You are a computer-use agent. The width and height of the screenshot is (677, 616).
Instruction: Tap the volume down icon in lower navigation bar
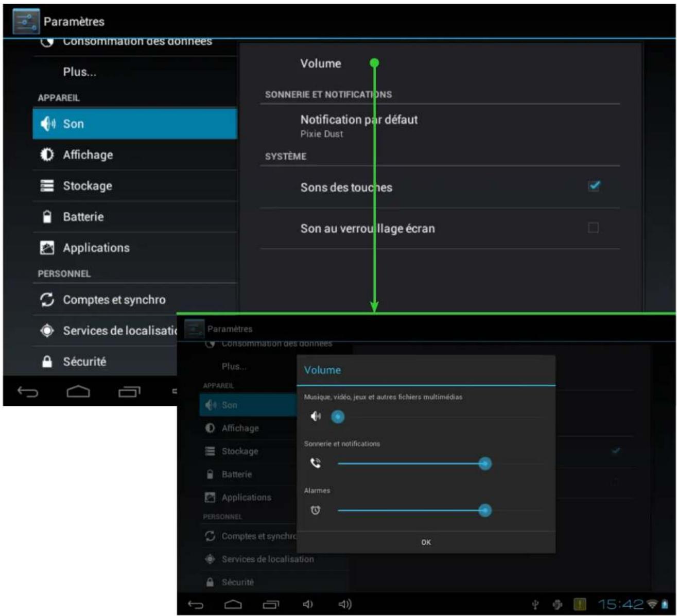pyautogui.click(x=308, y=604)
